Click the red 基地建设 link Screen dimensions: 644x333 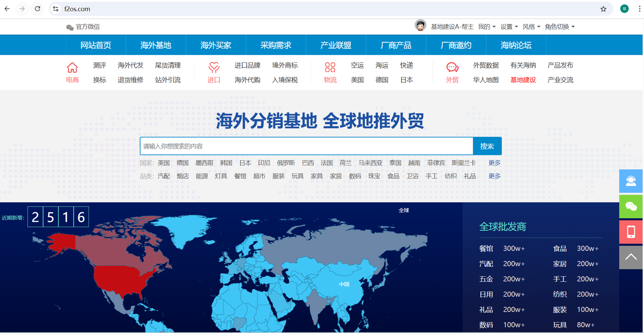pos(523,80)
